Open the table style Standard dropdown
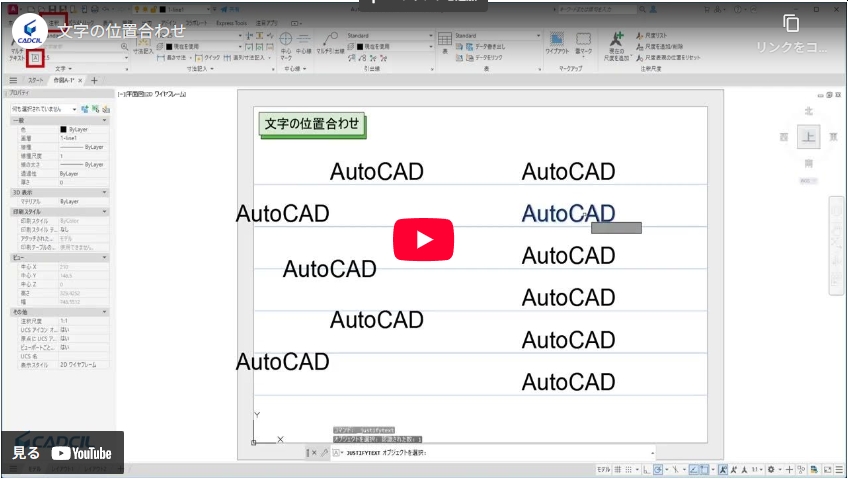This screenshot has height=479, width=848. [498, 36]
